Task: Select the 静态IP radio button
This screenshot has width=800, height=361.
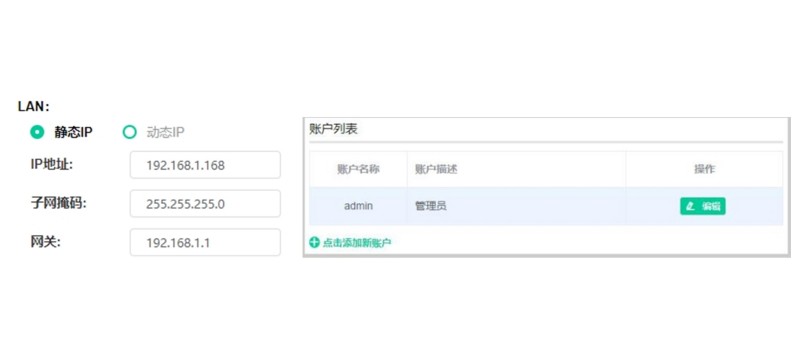Action: pos(37,133)
